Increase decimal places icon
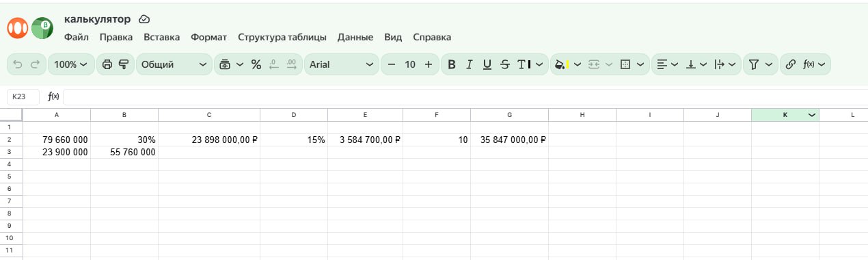This screenshot has width=868, height=260. pyautogui.click(x=291, y=64)
